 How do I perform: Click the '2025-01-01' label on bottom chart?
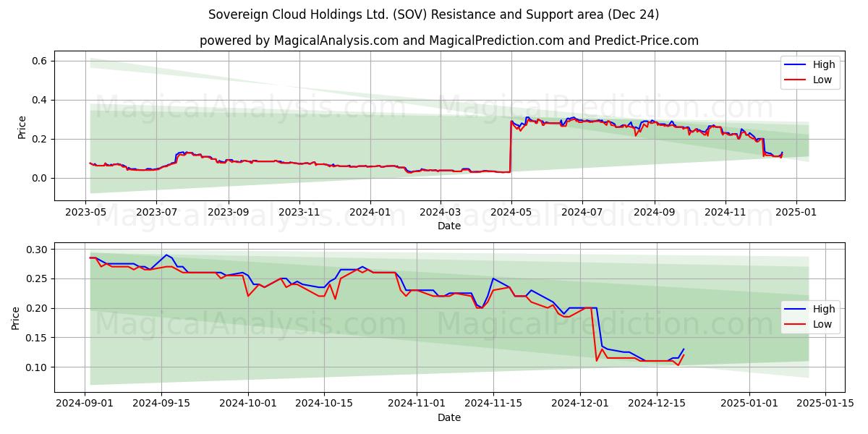(749, 404)
